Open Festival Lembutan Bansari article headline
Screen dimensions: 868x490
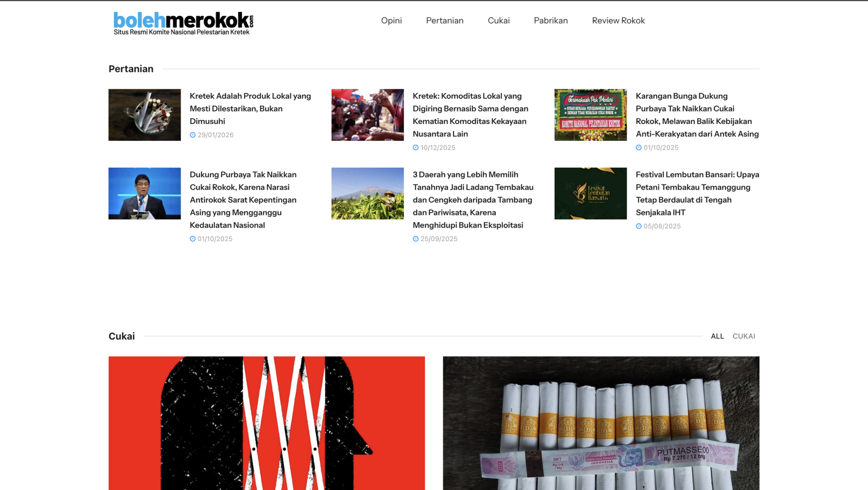pyautogui.click(x=697, y=194)
